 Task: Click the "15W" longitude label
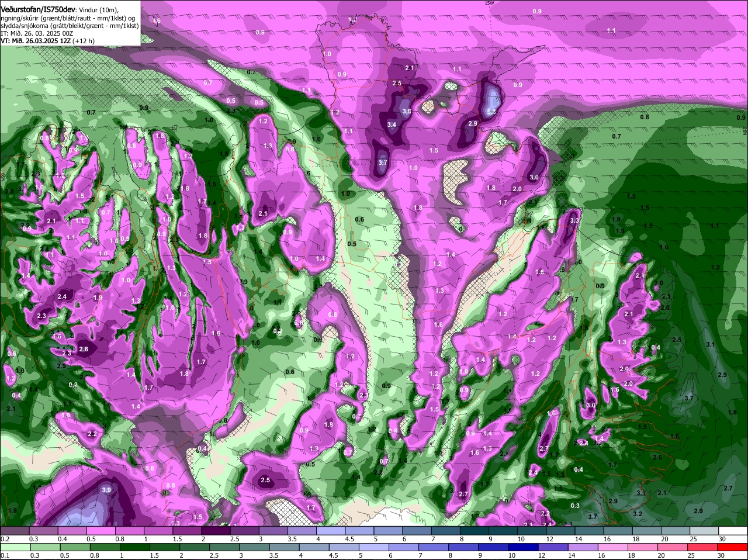pyautogui.click(x=489, y=3)
